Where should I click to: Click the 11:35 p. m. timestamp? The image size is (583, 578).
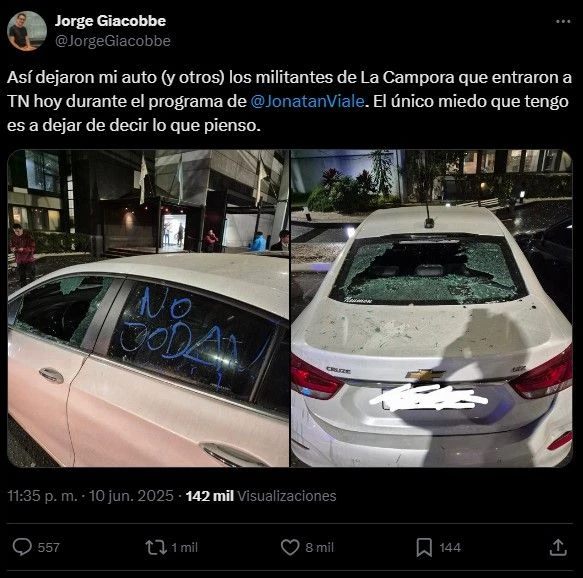42,496
